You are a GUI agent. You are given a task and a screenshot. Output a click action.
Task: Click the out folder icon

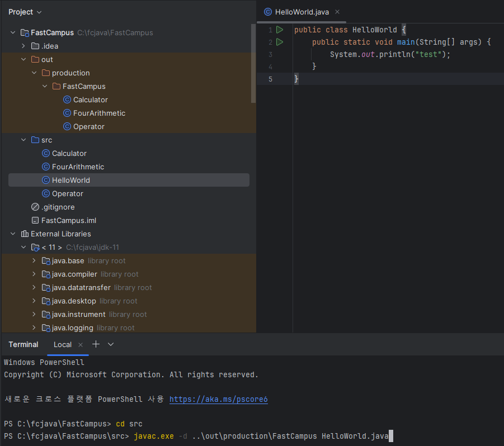35,59
